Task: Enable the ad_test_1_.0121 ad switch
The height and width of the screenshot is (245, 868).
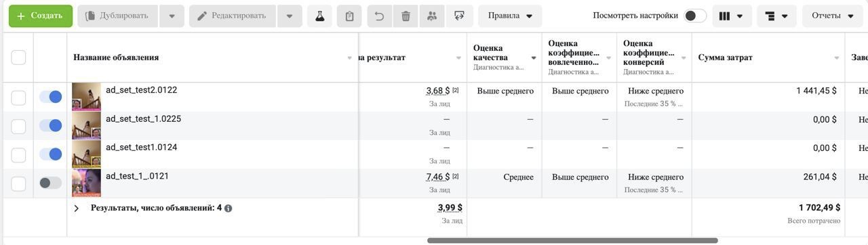Action: (50, 183)
